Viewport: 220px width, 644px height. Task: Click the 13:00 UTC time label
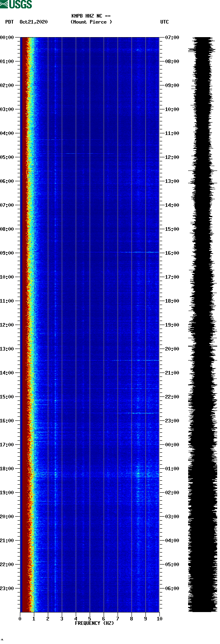pos(172,181)
